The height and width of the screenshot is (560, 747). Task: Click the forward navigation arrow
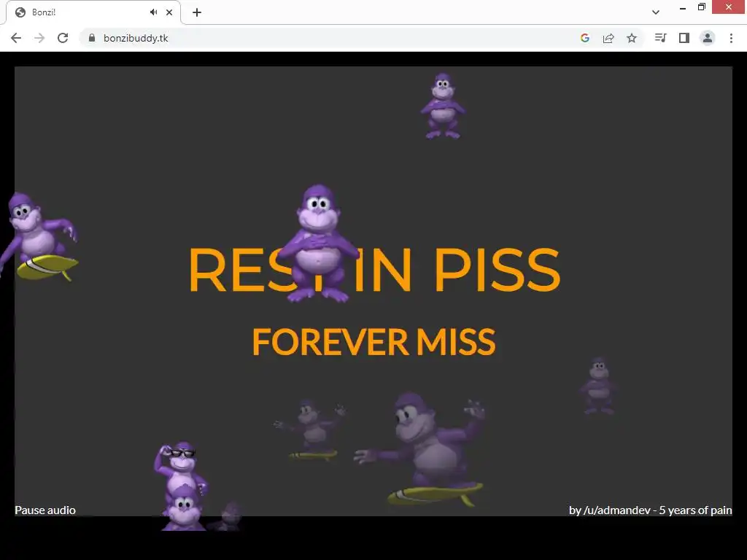point(39,38)
